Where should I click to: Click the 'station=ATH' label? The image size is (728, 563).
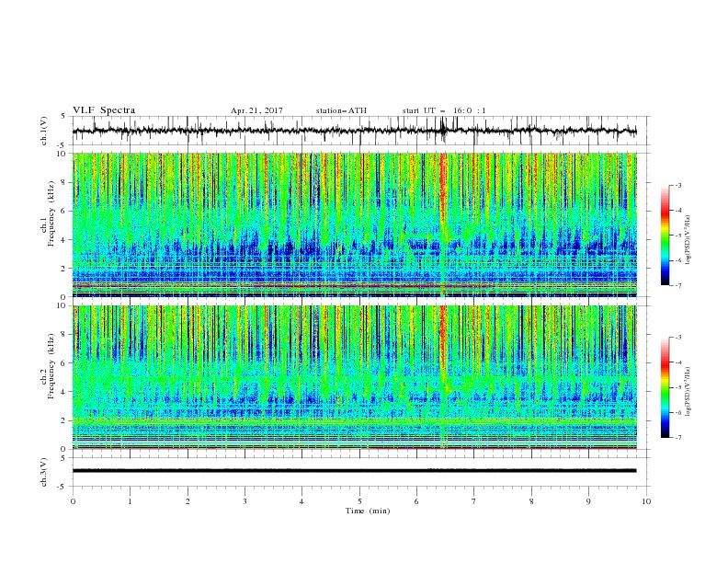coord(341,110)
